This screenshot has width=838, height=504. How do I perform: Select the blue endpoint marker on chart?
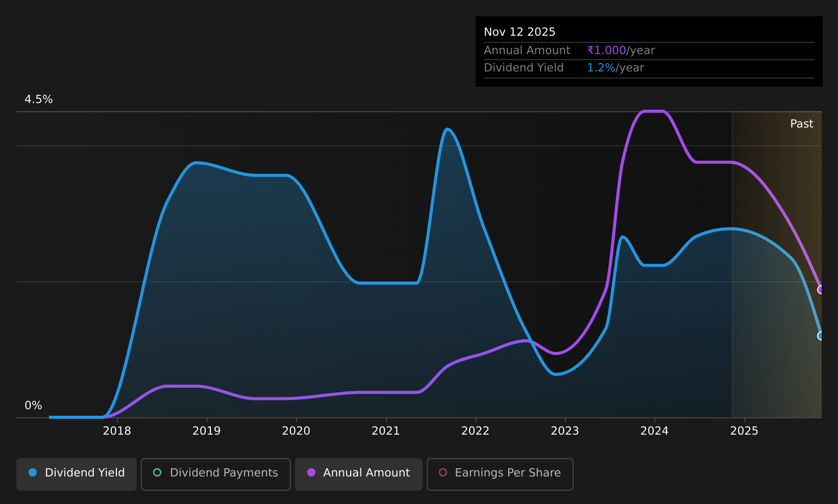point(821,336)
